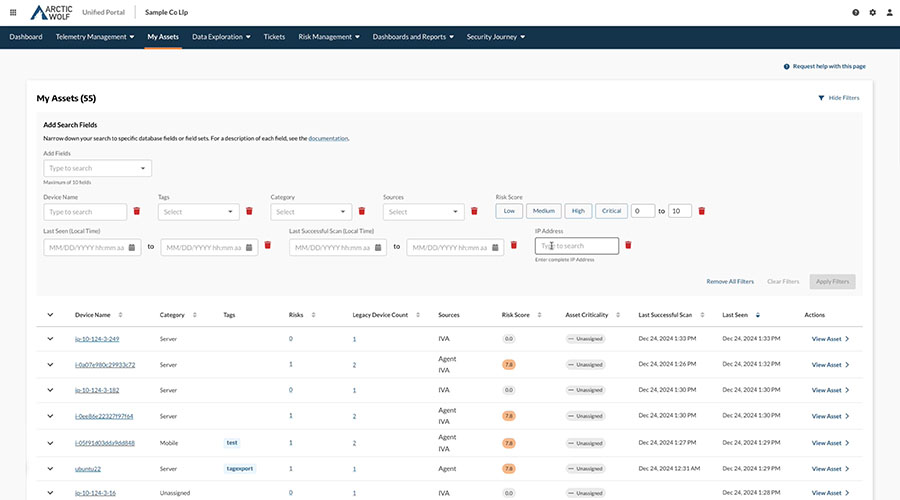Delete the IP Address filter field
The height and width of the screenshot is (500, 900).
628,245
